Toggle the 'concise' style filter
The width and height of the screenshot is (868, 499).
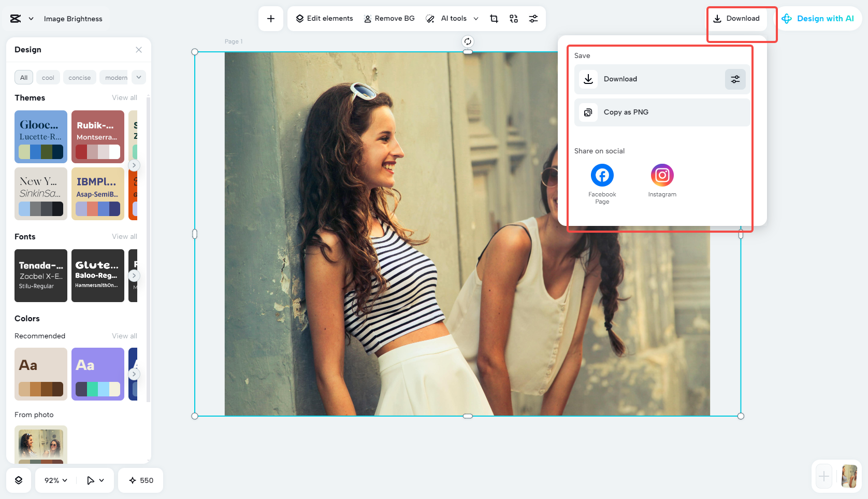[x=79, y=77]
